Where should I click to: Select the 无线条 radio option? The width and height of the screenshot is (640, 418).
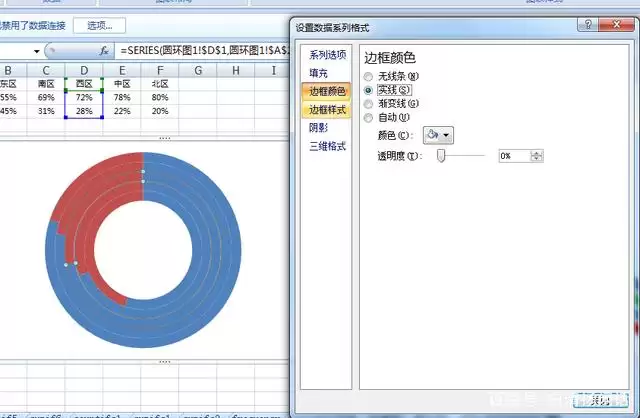click(x=368, y=76)
